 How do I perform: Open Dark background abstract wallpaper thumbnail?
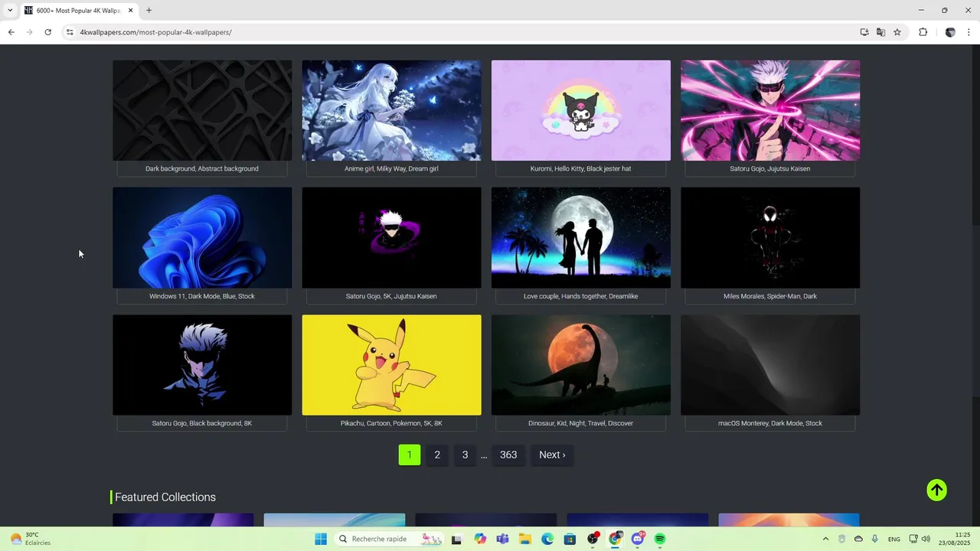202,110
